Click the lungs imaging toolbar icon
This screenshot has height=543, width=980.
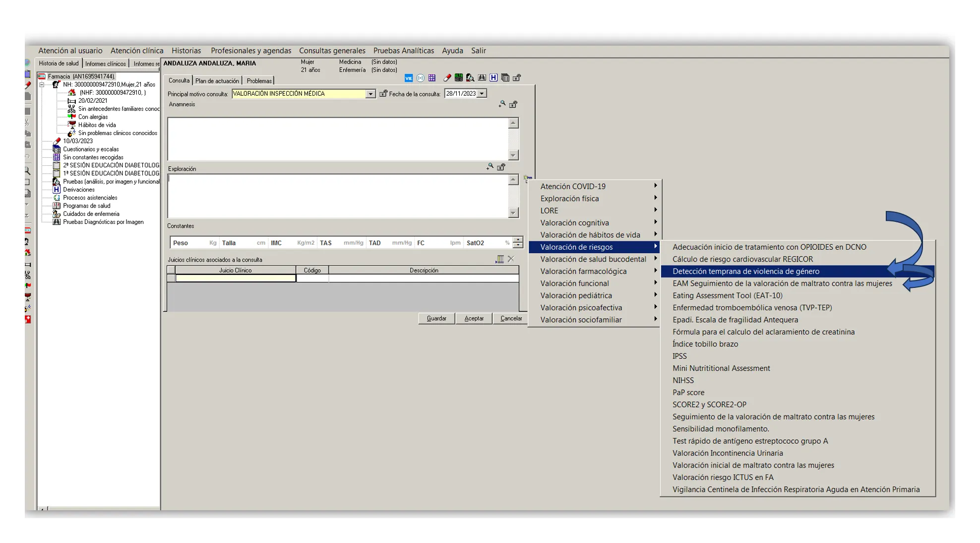482,78
